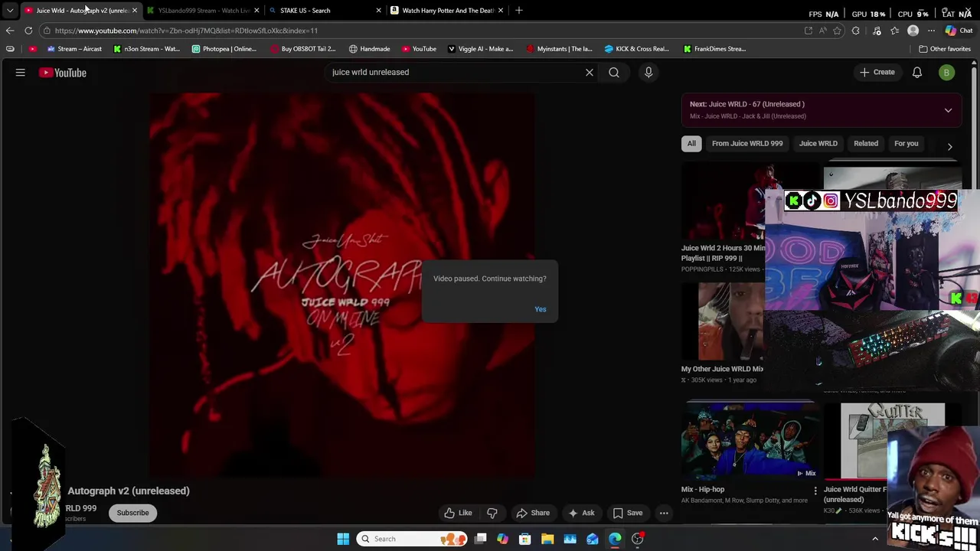The width and height of the screenshot is (980, 551).
Task: Click Yes to continue watching
Action: [541, 309]
